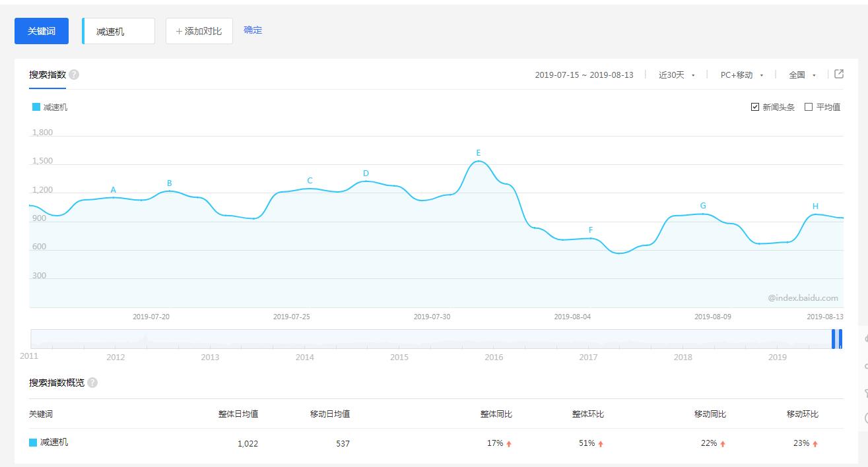Select the 搜索指数 tab
Image resolution: width=868 pixels, height=467 pixels.
(48, 75)
